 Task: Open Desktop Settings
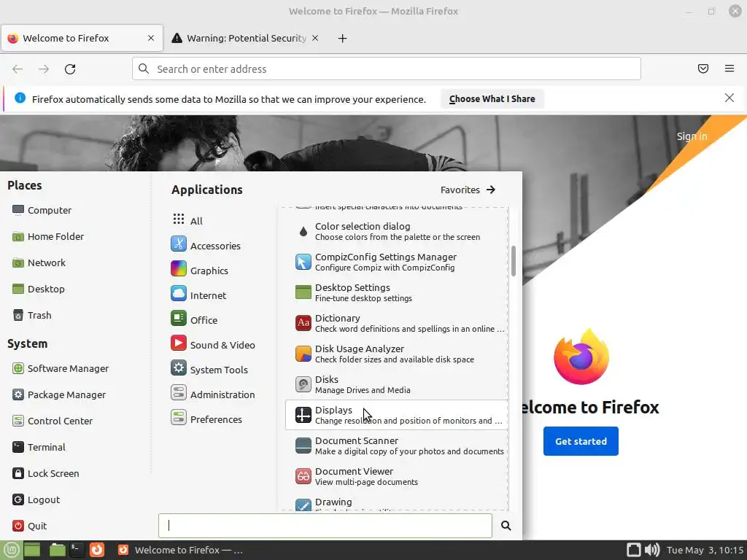396,292
